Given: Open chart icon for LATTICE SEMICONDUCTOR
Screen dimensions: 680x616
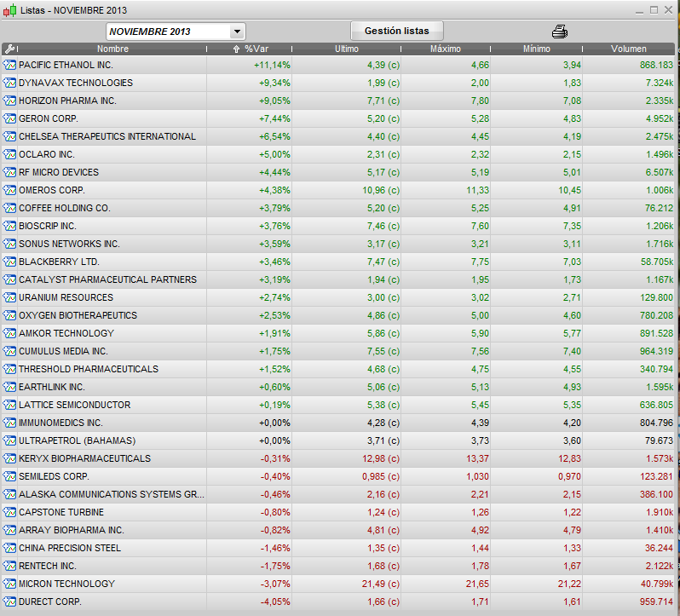Looking at the screenshot, I should click(9, 405).
